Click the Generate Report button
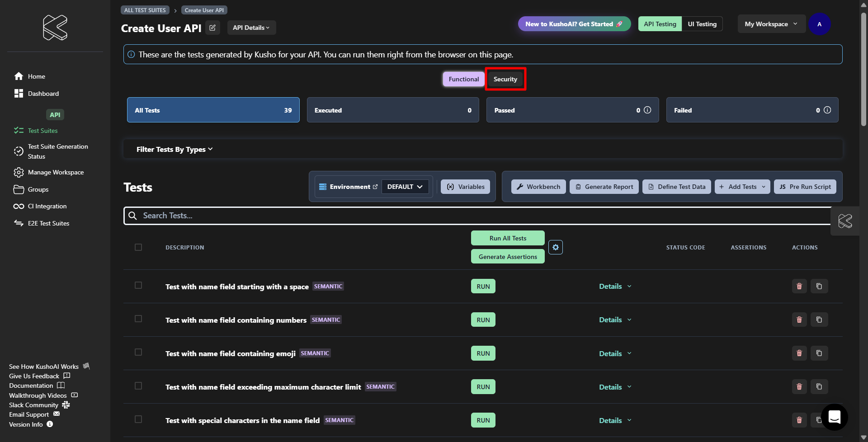Viewport: 868px width, 442px height. (x=604, y=187)
